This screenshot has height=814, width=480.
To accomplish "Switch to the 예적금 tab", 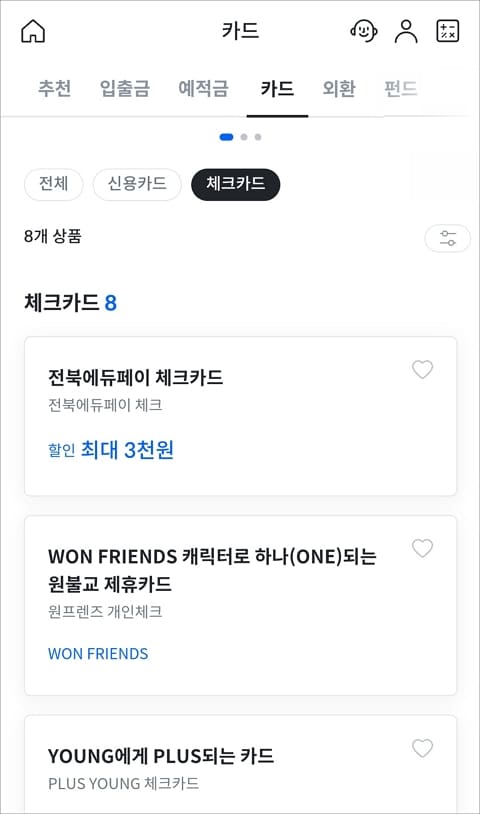I will point(203,88).
